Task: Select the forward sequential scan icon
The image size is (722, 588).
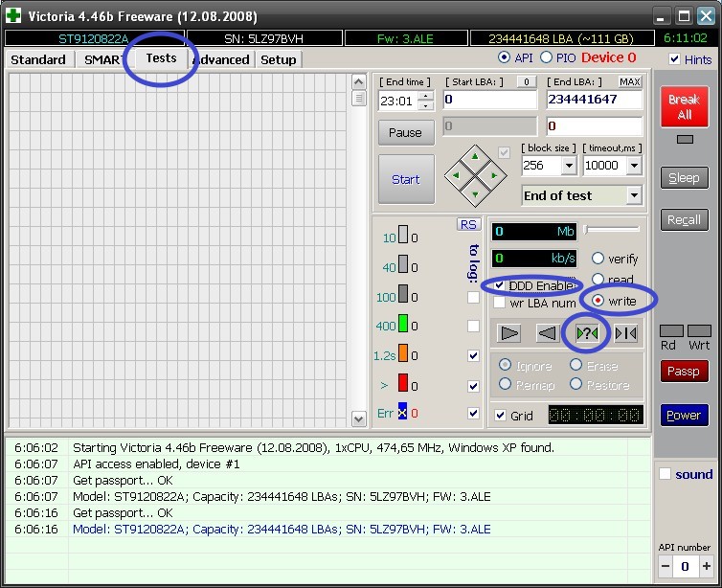Action: [509, 333]
